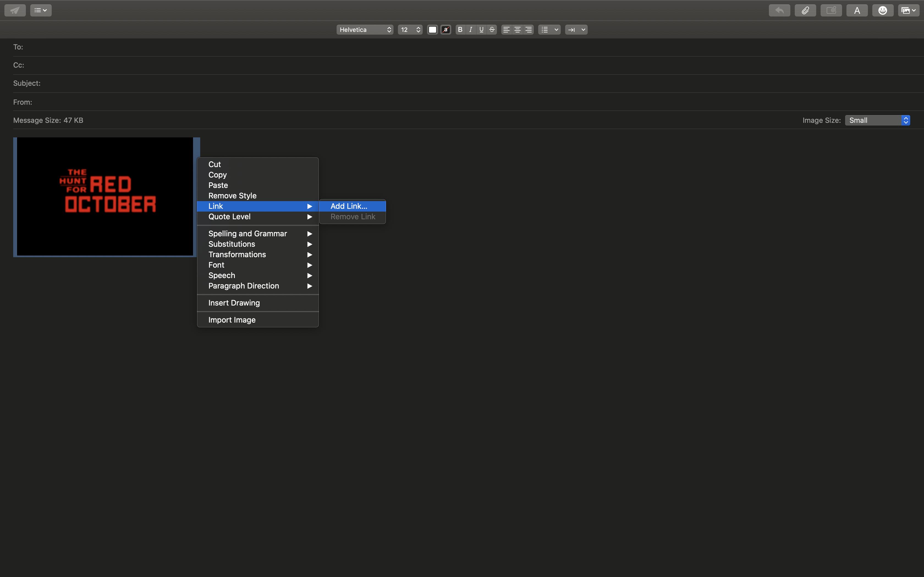Click the Send message paper plane icon

(15, 10)
